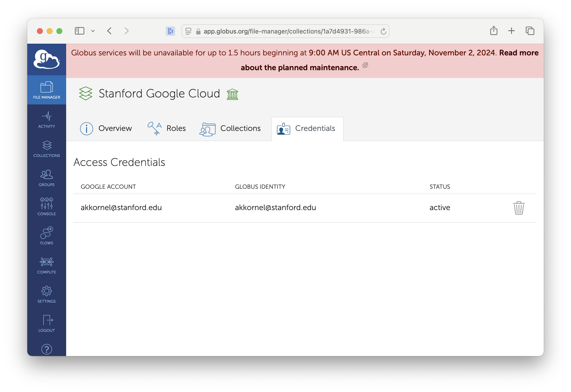Open the Flows panel

tap(47, 235)
